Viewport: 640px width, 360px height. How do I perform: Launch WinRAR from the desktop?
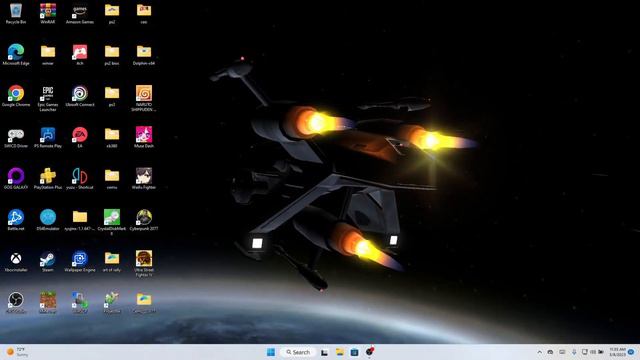(48, 13)
